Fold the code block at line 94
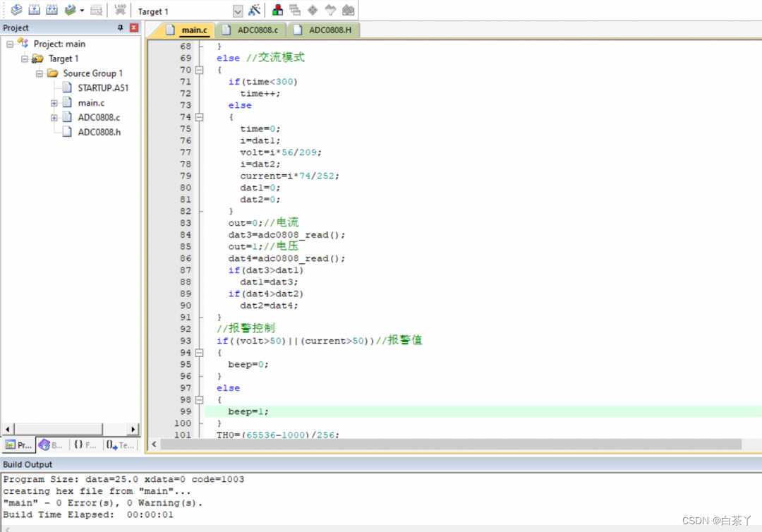The height and width of the screenshot is (532, 762). click(x=200, y=352)
